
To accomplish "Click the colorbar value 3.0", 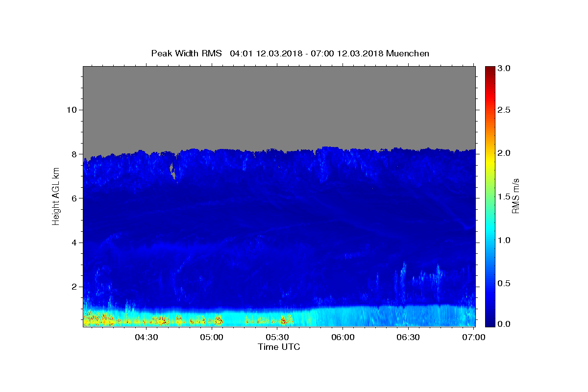I will click(504, 69).
